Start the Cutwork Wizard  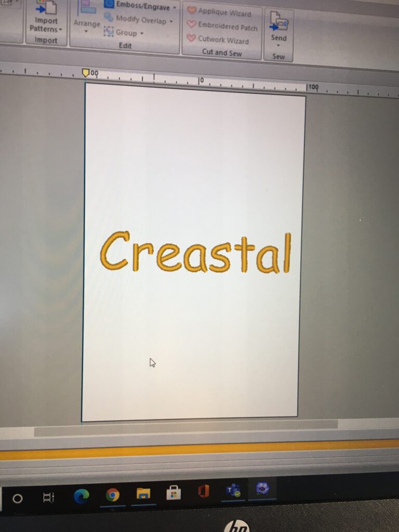pyautogui.click(x=218, y=39)
